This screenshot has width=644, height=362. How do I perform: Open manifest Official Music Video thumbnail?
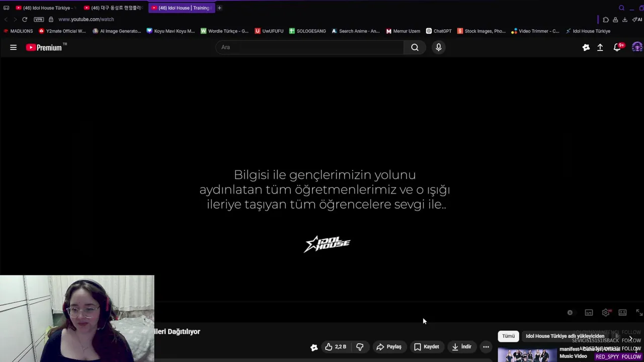coord(527,354)
